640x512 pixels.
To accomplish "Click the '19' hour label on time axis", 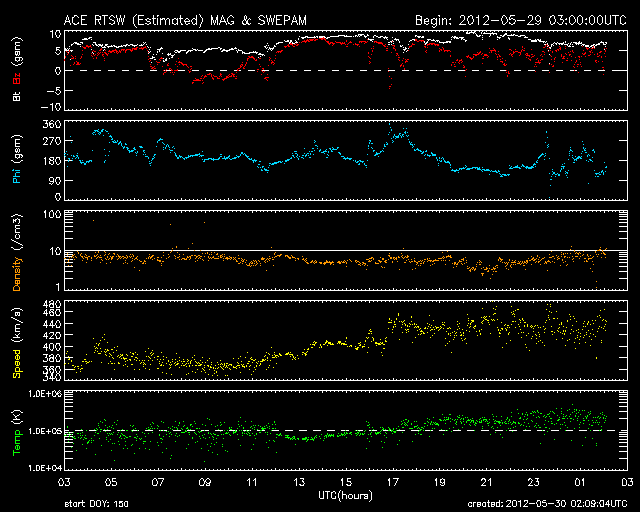I will (x=440, y=483).
